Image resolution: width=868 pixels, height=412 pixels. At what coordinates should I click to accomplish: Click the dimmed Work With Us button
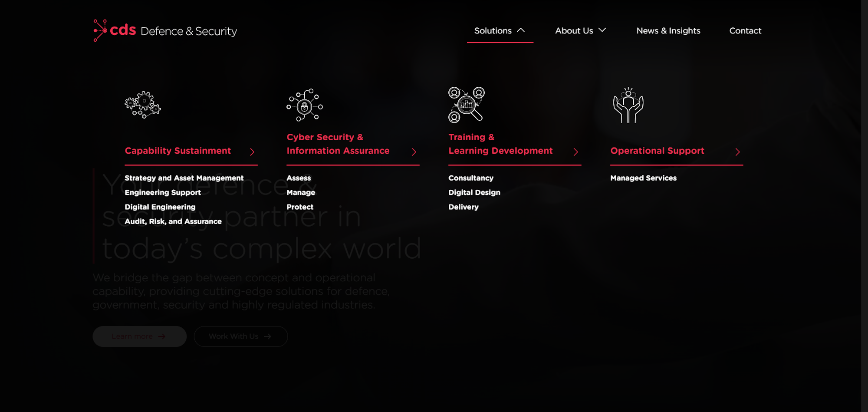coord(241,336)
